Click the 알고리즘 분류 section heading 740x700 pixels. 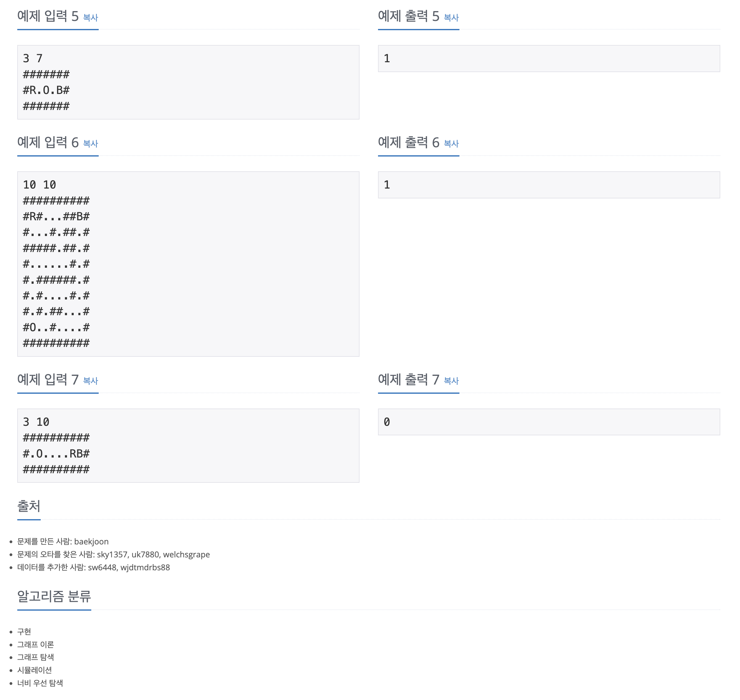coord(54,596)
